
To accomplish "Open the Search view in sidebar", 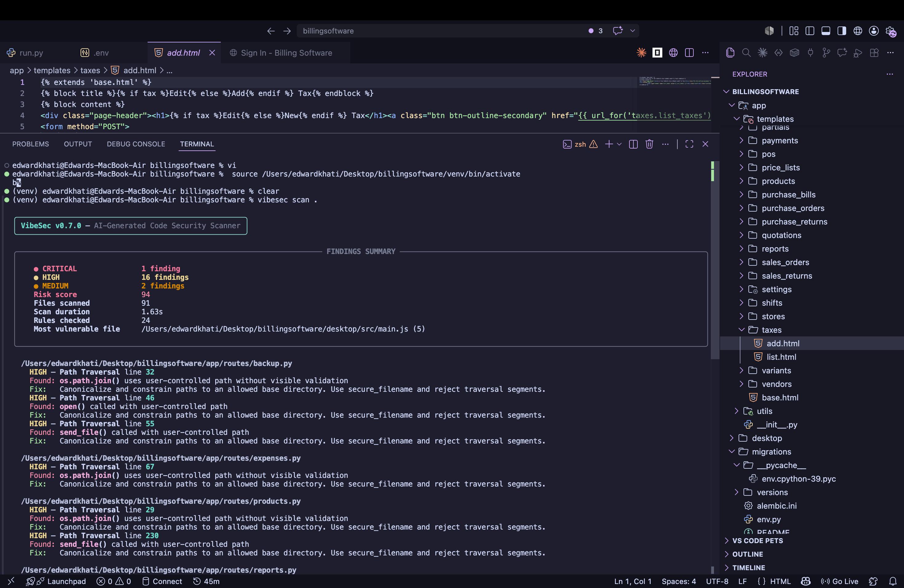I will tap(746, 53).
